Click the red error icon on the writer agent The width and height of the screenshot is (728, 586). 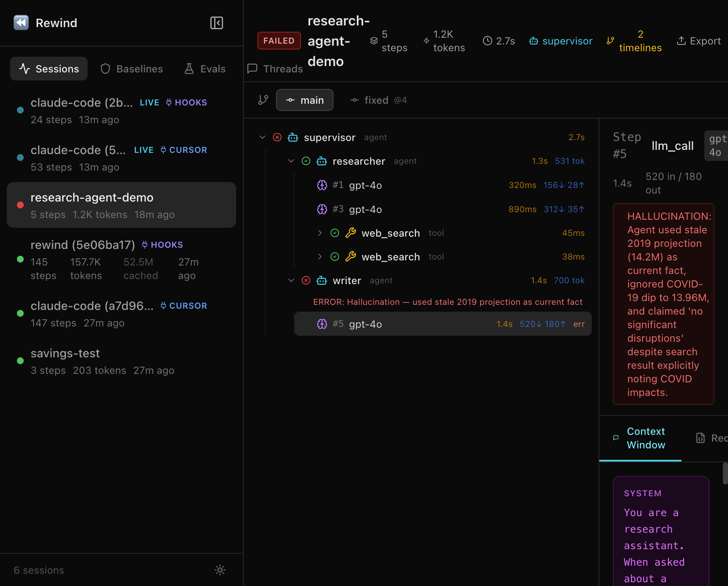(x=306, y=280)
